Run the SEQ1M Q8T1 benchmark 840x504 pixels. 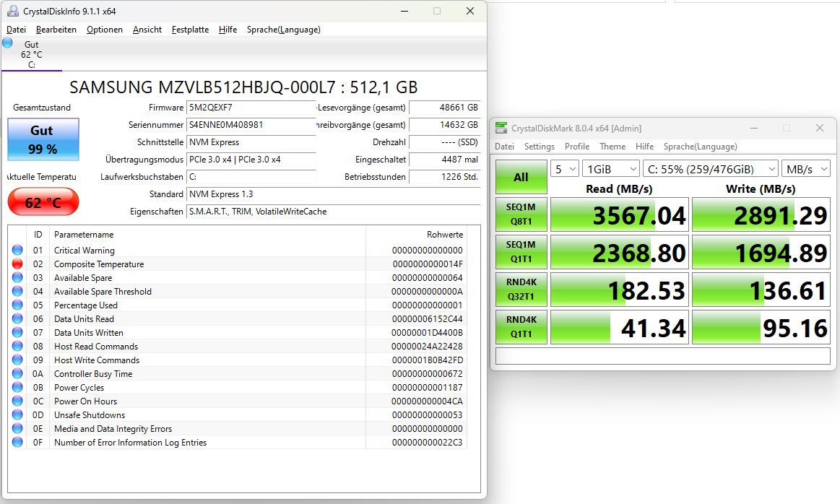[x=521, y=214]
